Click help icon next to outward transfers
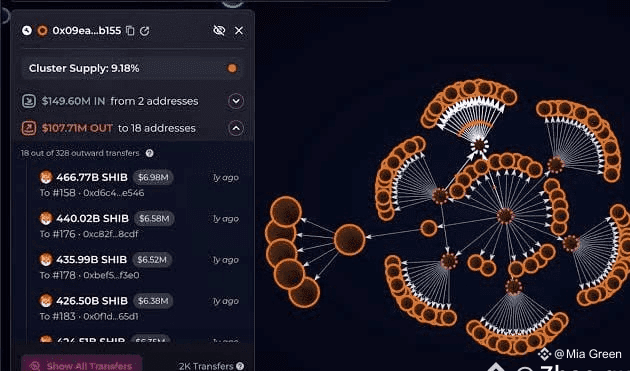The height and width of the screenshot is (371, 630). [149, 153]
